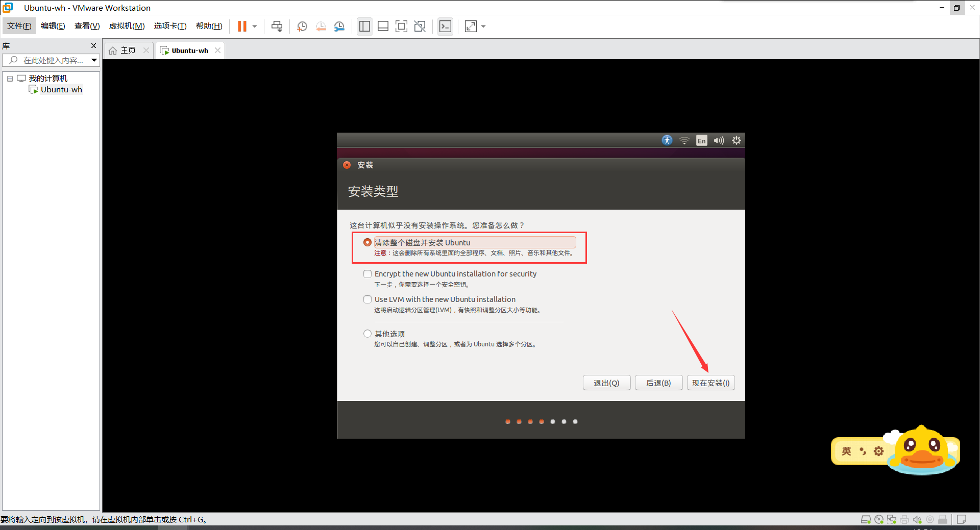Close the Ubuntu-wh tab

[217, 50]
